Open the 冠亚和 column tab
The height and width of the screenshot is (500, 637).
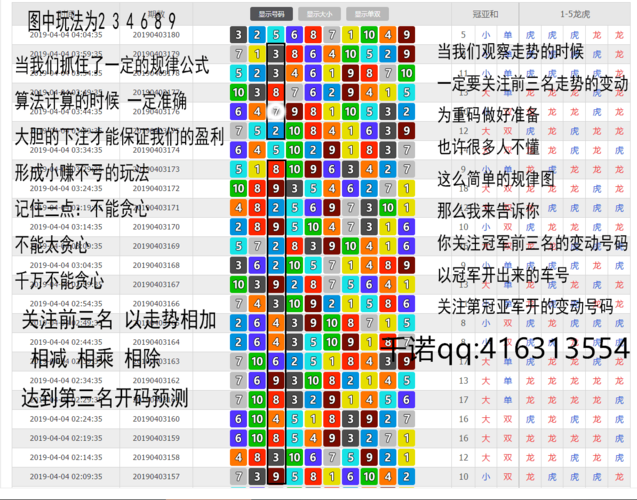(485, 14)
